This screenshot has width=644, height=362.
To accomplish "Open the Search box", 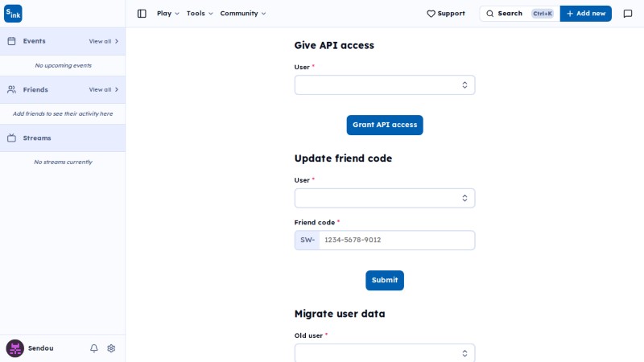I will click(519, 14).
